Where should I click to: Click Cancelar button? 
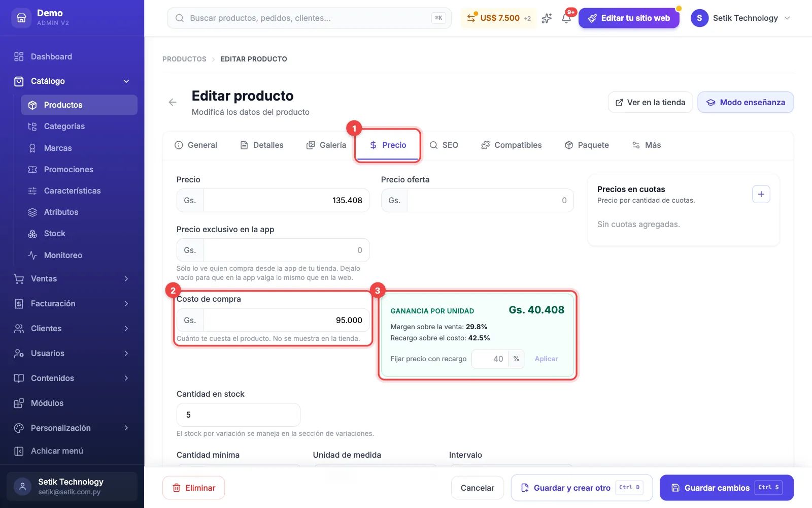pos(477,488)
